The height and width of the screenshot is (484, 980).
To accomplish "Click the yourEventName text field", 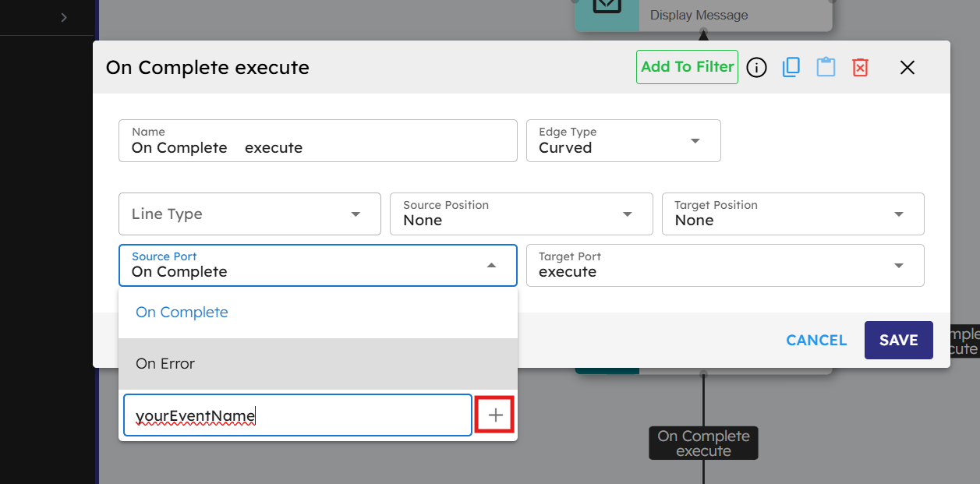I will pyautogui.click(x=297, y=415).
